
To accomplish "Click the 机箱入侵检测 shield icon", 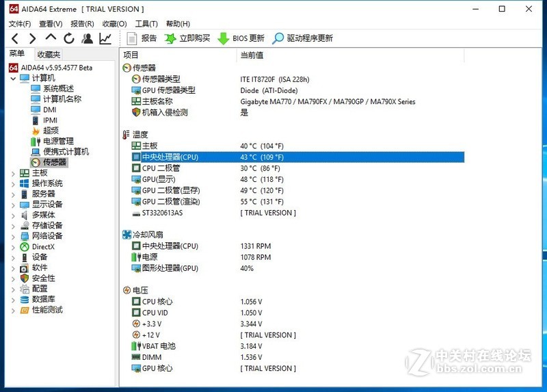I will (136, 112).
